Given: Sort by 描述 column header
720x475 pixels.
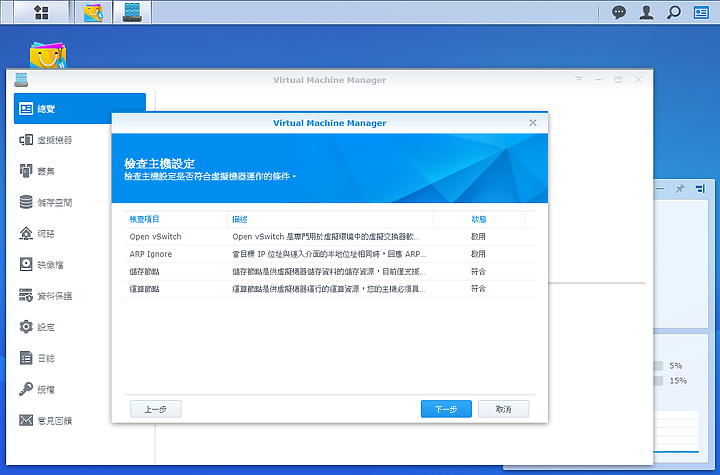Looking at the screenshot, I should (330, 219).
